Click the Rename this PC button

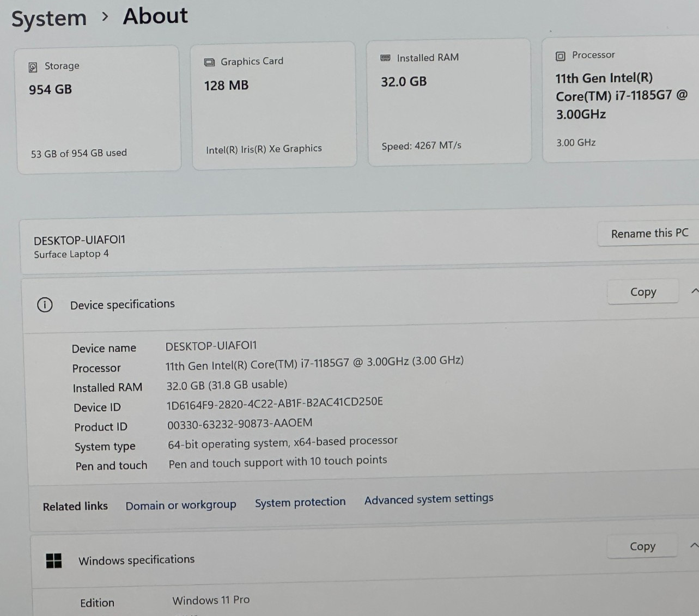(x=649, y=233)
